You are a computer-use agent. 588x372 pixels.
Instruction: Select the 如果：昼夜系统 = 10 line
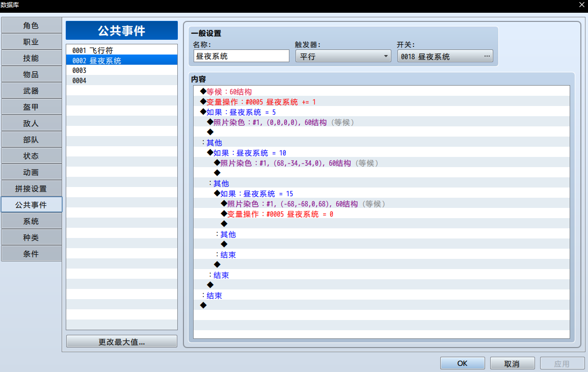point(381,153)
